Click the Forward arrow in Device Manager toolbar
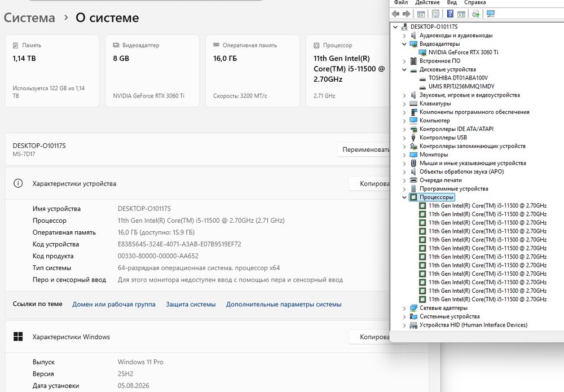Viewport: 564px width, 392px height. (x=407, y=14)
